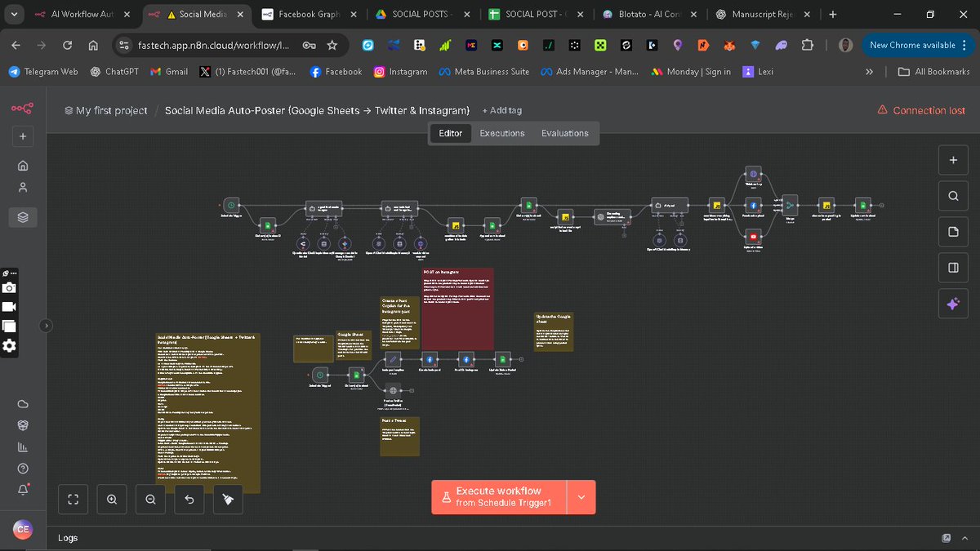Switch to the Evaluations tab
The width and height of the screenshot is (980, 551).
point(565,133)
